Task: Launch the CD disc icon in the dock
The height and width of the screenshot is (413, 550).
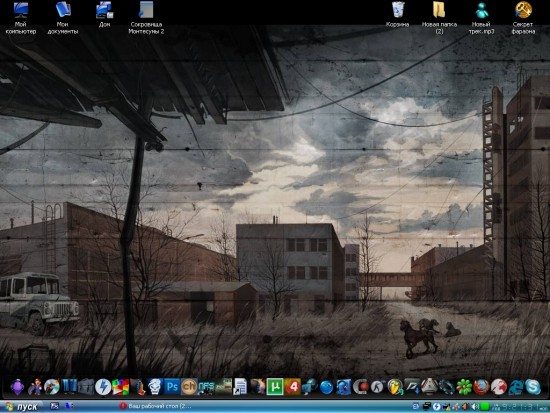Action: point(52,387)
